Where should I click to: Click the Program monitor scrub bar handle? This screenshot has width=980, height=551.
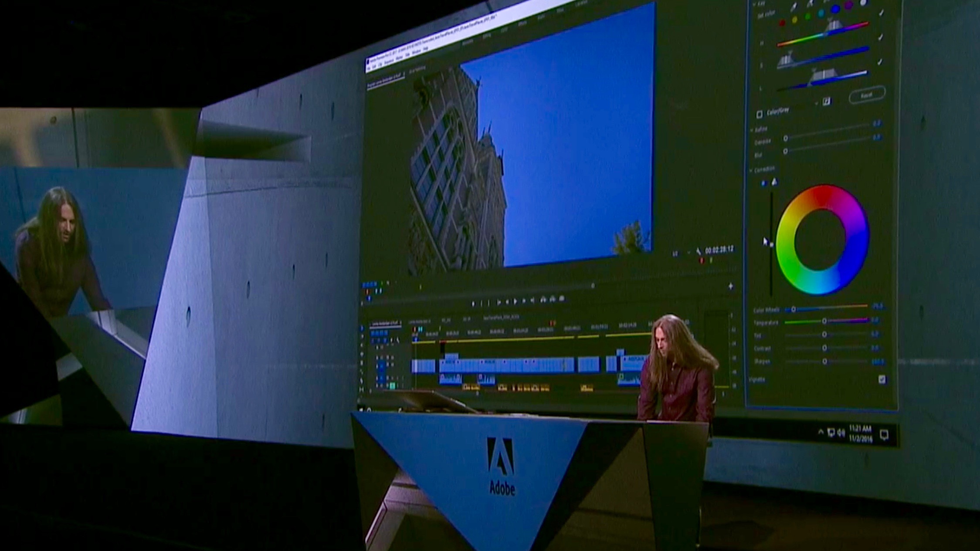593,286
